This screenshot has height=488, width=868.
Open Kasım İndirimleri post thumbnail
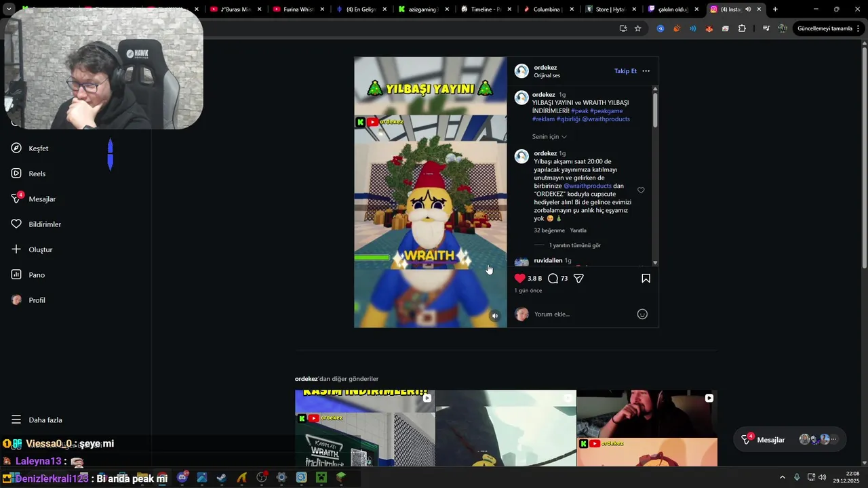pyautogui.click(x=365, y=428)
